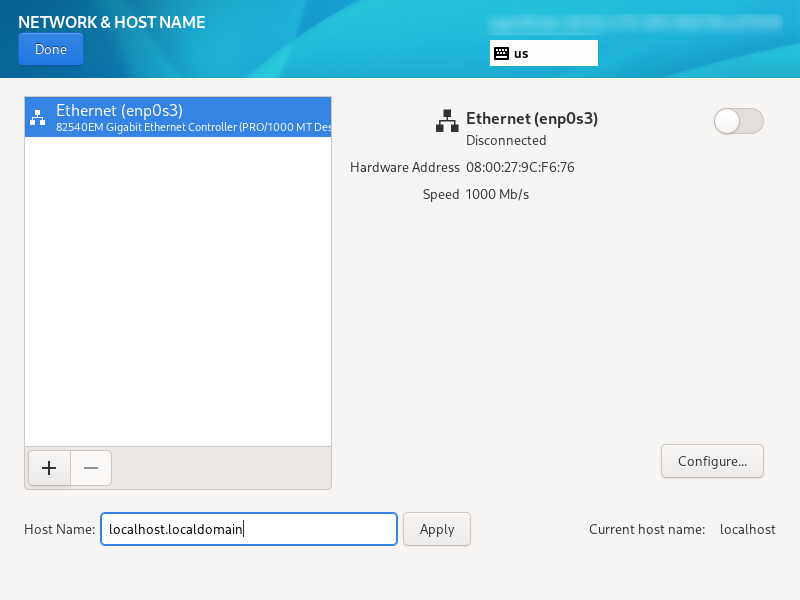Click the keyboard icon in the layout indicator
This screenshot has width=800, height=600.
click(x=501, y=53)
